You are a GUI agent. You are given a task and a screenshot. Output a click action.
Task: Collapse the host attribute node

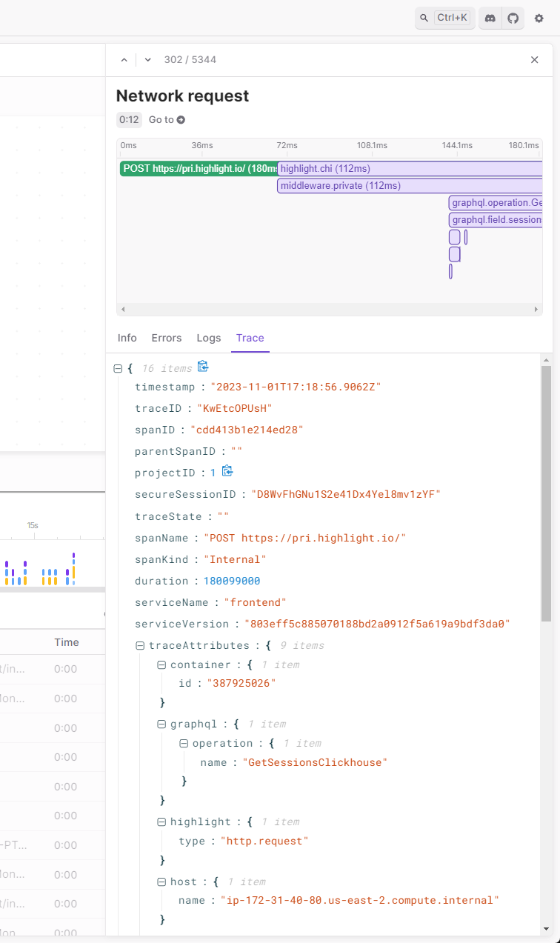[161, 881]
